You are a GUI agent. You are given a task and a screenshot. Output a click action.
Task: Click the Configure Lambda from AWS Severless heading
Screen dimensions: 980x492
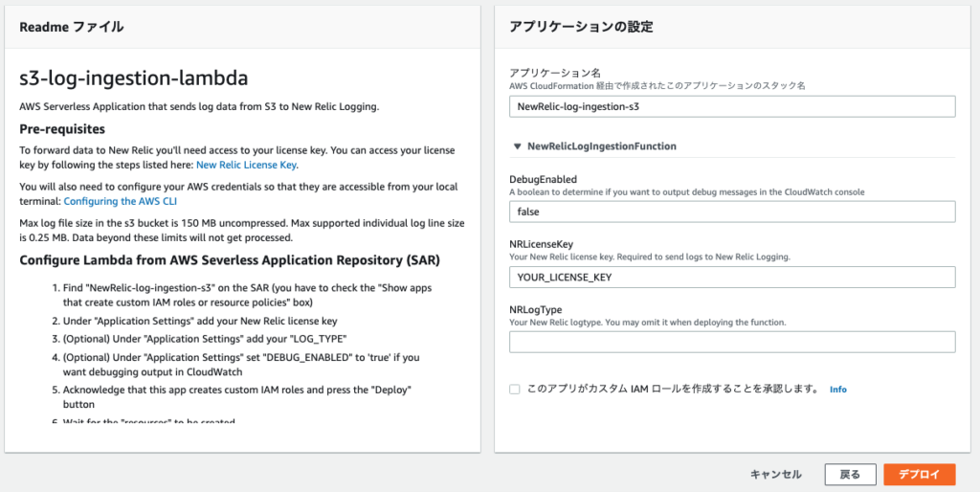point(230,260)
